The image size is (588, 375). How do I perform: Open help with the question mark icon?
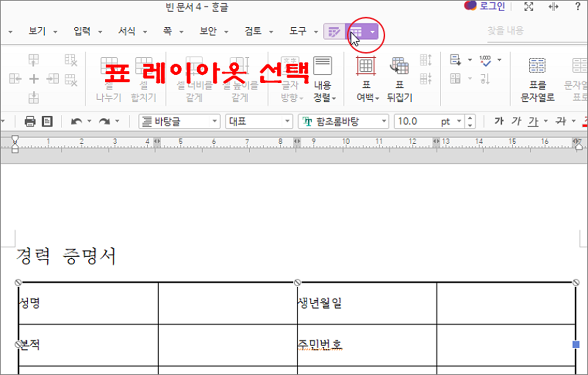click(x=578, y=7)
